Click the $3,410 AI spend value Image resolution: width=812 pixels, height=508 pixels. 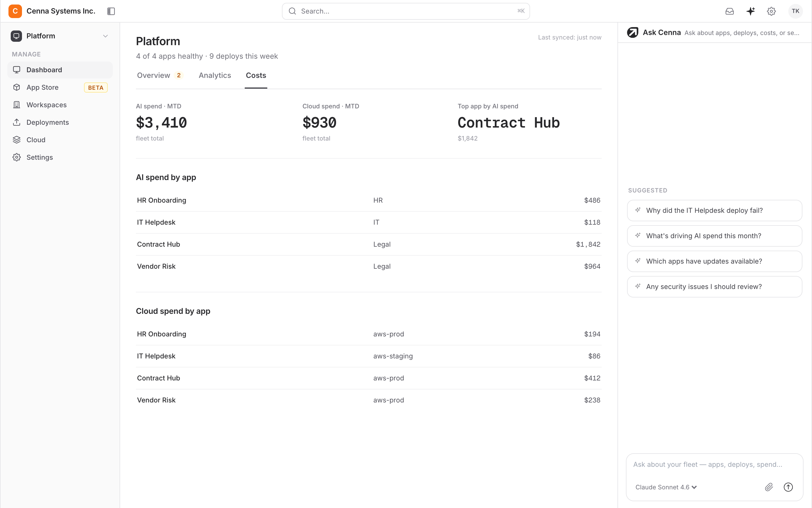[x=161, y=122]
